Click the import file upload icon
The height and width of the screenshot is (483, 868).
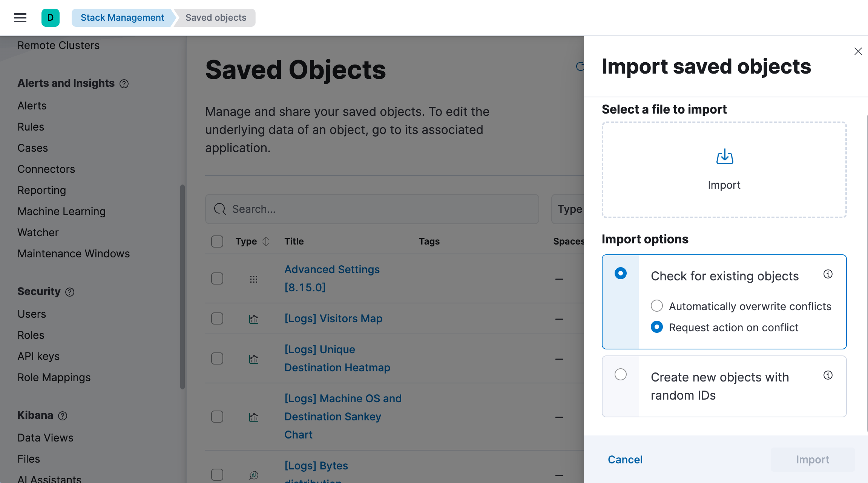[x=724, y=157]
